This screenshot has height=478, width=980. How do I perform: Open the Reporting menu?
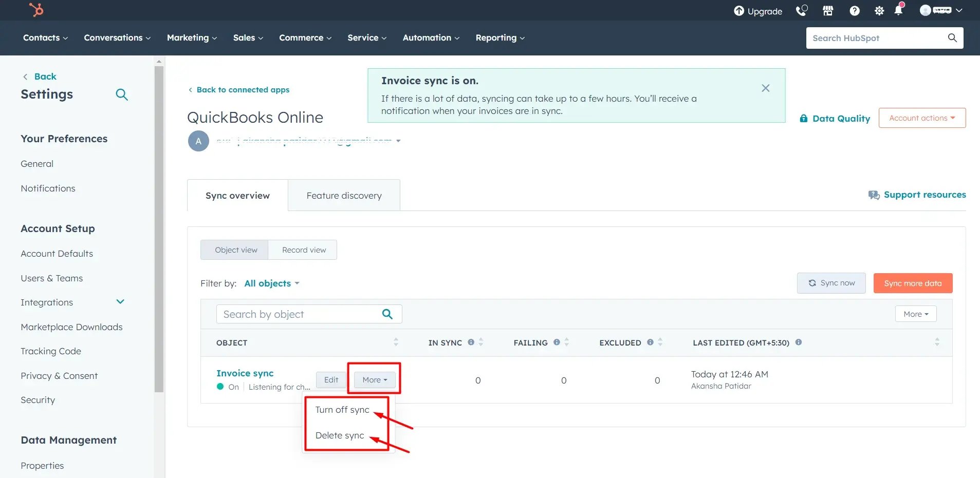pos(500,38)
